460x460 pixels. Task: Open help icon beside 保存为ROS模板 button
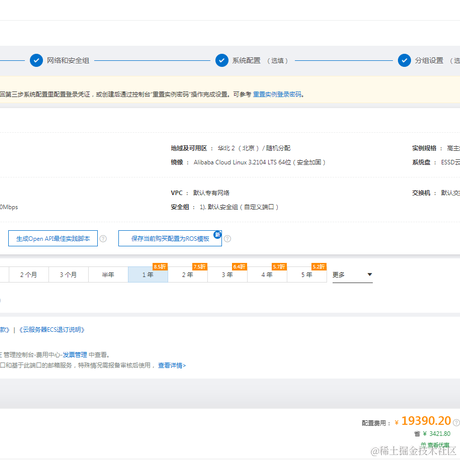coord(228,239)
